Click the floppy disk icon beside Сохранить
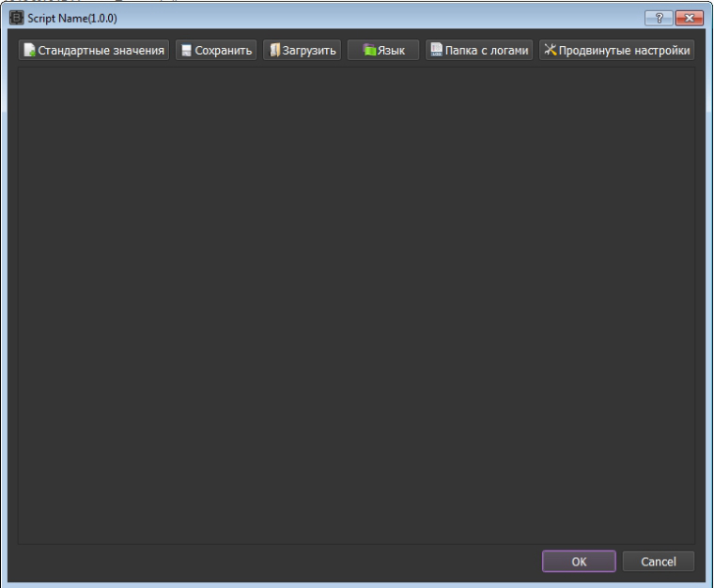This screenshot has height=588, width=714. (186, 51)
